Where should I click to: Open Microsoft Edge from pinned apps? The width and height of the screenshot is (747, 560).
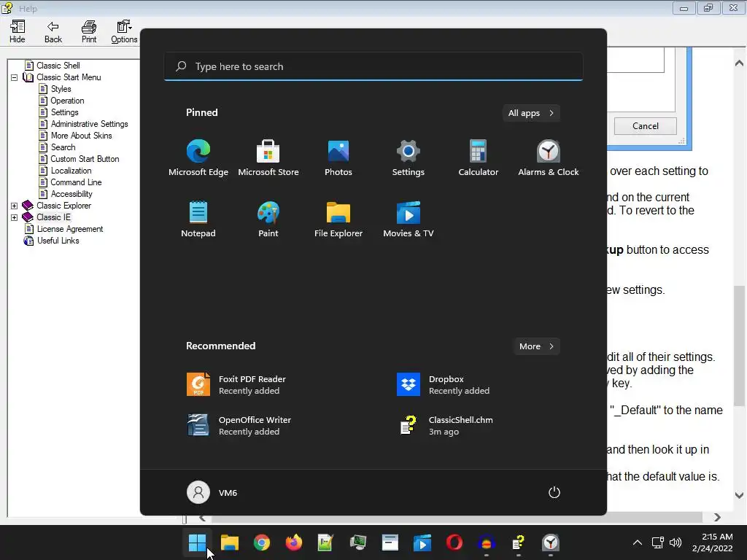198,158
